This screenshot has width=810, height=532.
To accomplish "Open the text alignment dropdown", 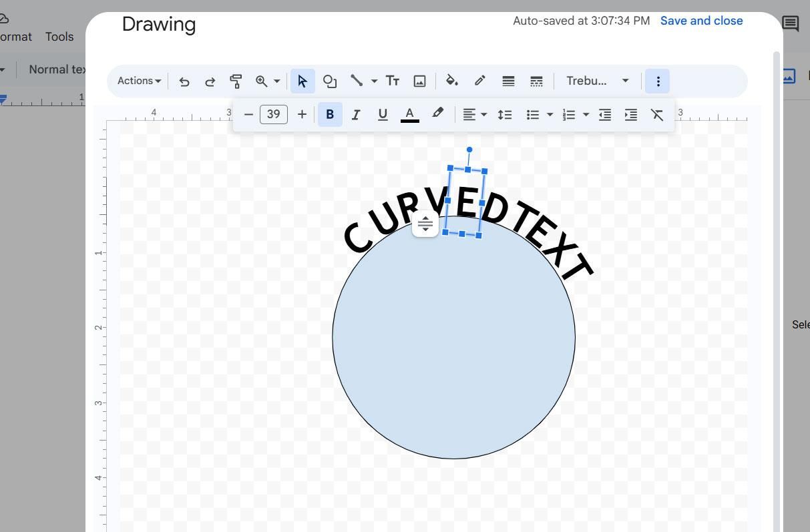I will click(474, 114).
